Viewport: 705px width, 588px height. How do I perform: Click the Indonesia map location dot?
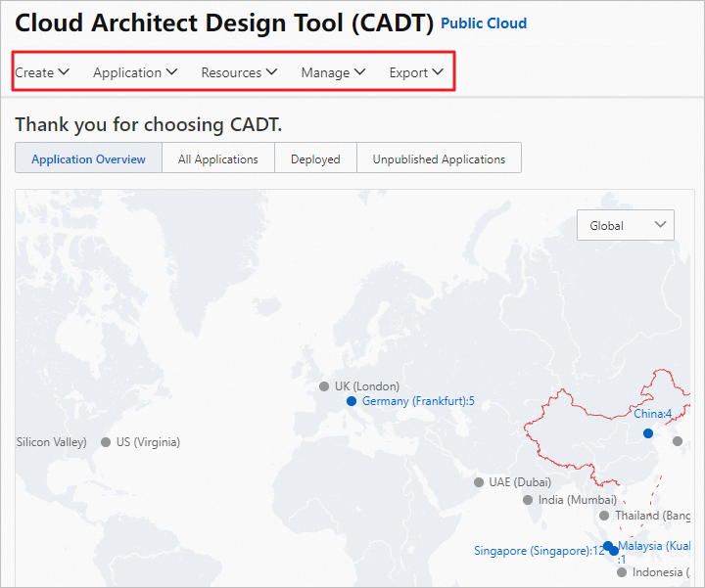tap(622, 572)
